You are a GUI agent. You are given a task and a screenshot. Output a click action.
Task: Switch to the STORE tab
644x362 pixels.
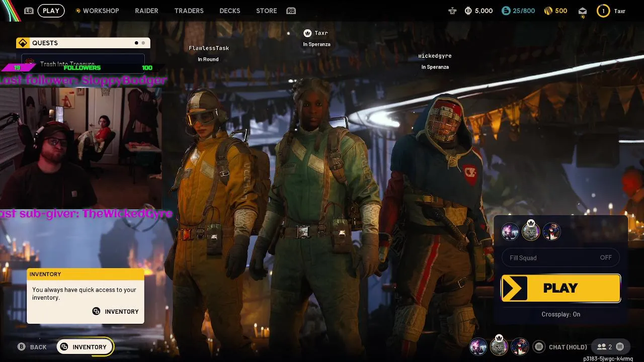tap(266, 11)
